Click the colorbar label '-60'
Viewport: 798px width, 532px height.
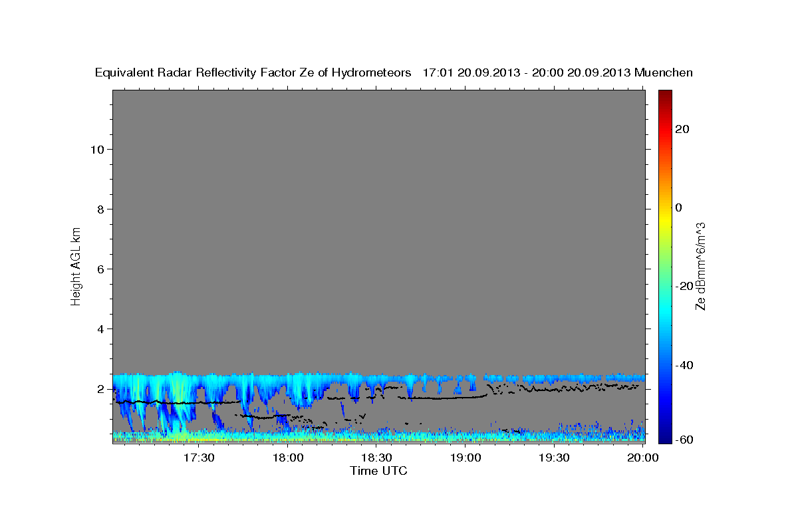click(684, 440)
